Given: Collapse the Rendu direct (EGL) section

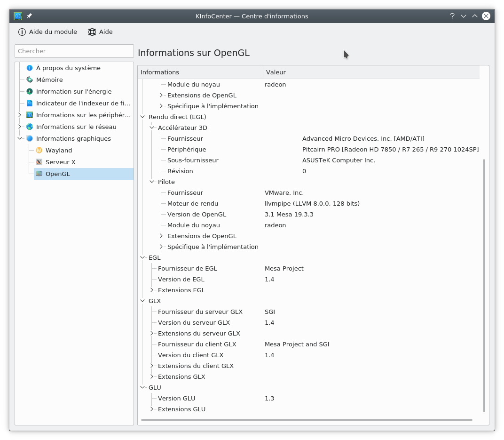Looking at the screenshot, I should tap(143, 117).
